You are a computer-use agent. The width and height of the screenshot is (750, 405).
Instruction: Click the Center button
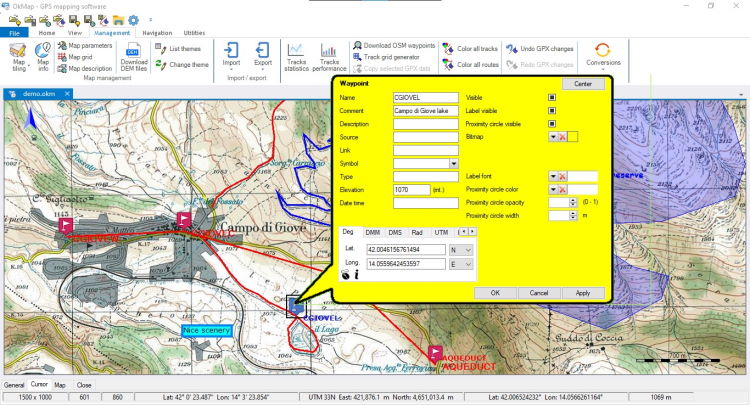pyautogui.click(x=583, y=84)
